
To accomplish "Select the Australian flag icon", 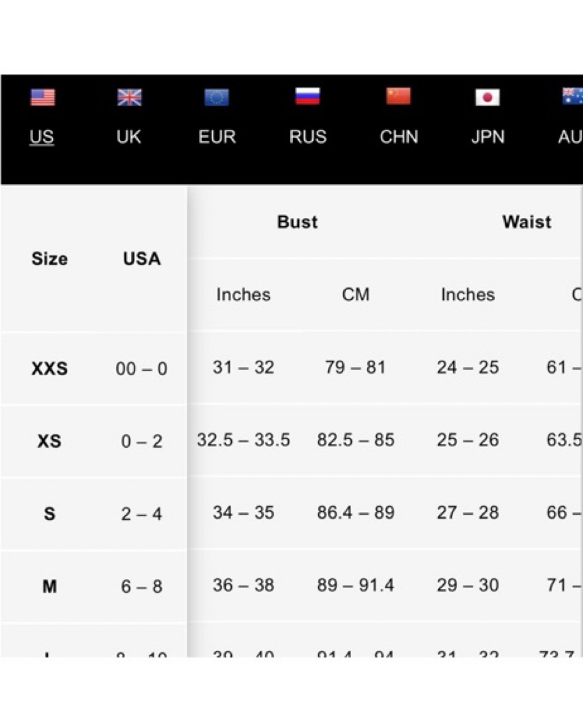I will (572, 97).
